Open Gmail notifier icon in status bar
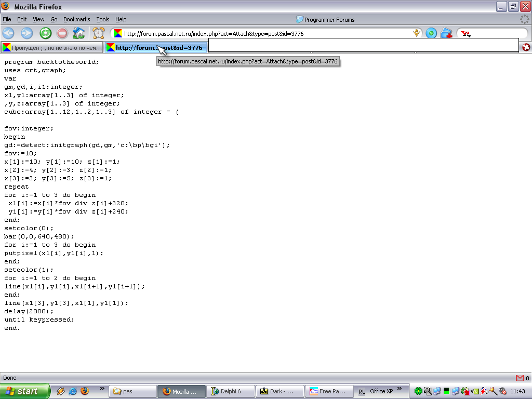This screenshot has height=399, width=532. coord(520,378)
